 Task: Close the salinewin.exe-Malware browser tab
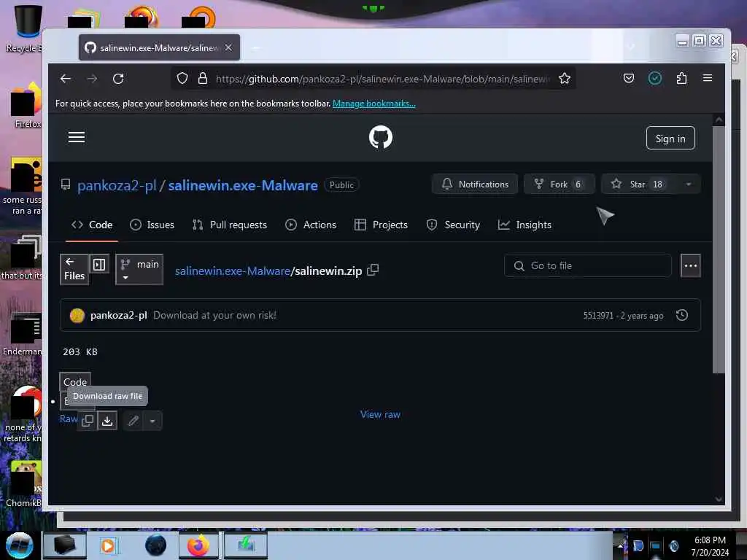click(x=228, y=47)
